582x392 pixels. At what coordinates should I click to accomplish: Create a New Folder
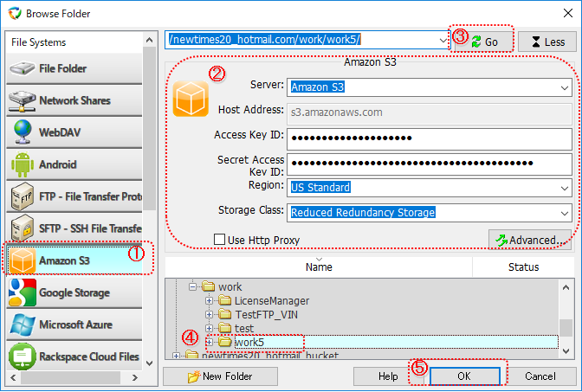point(221,376)
